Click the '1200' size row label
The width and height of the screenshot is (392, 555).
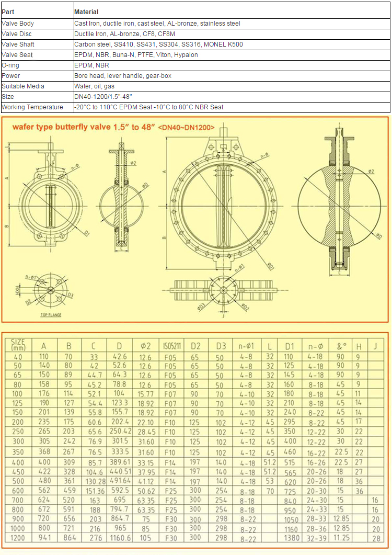coord(17,538)
